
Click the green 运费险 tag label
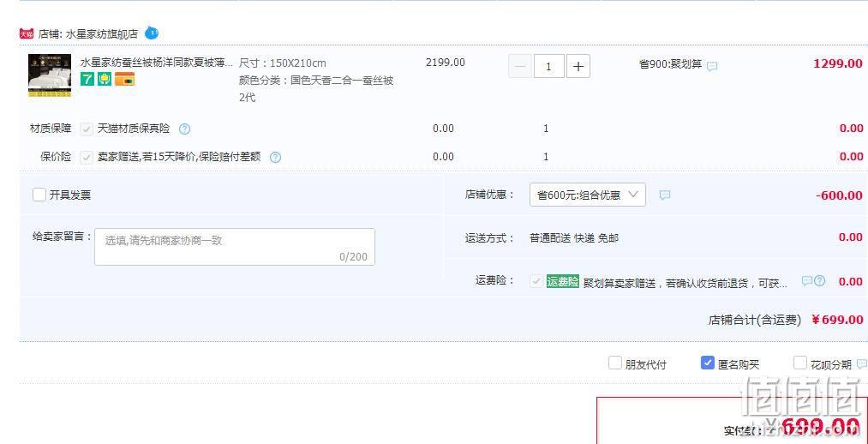(x=562, y=281)
